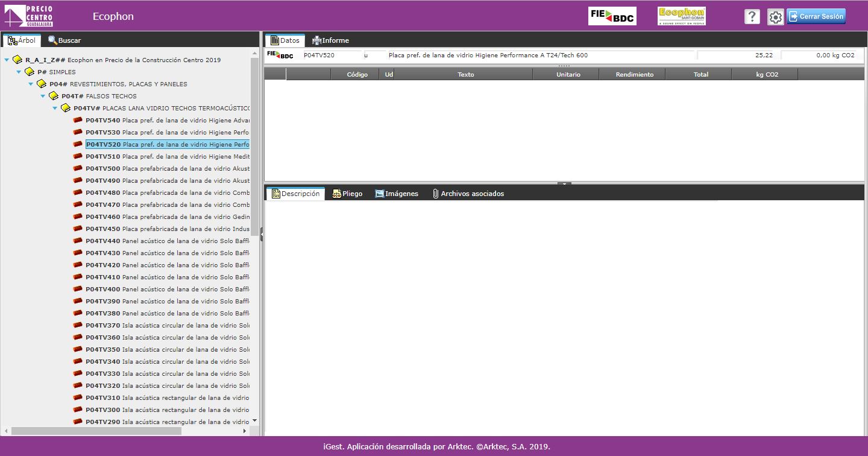Click the help question mark icon
868x456 pixels.
(x=752, y=17)
